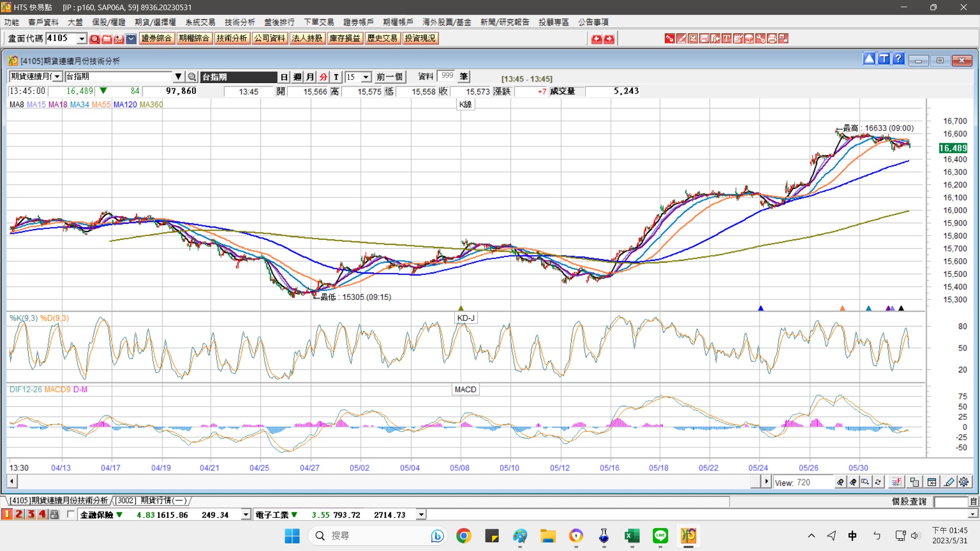Click the printer icon in red toolbar
This screenshot has width=980, height=551.
[x=772, y=38]
